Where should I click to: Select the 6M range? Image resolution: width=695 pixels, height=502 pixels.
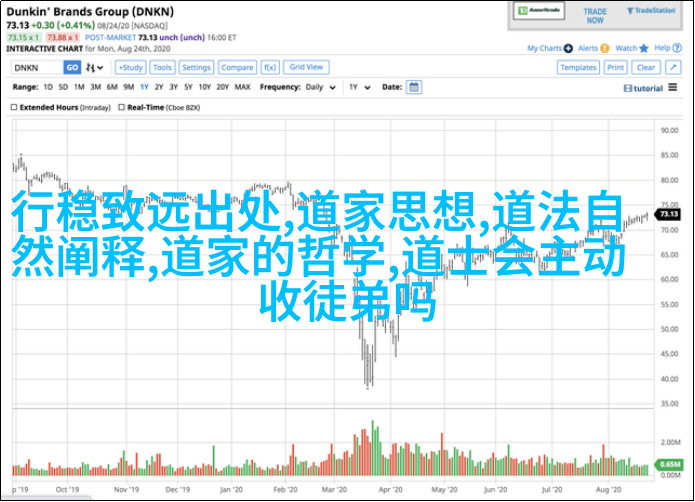[112, 87]
